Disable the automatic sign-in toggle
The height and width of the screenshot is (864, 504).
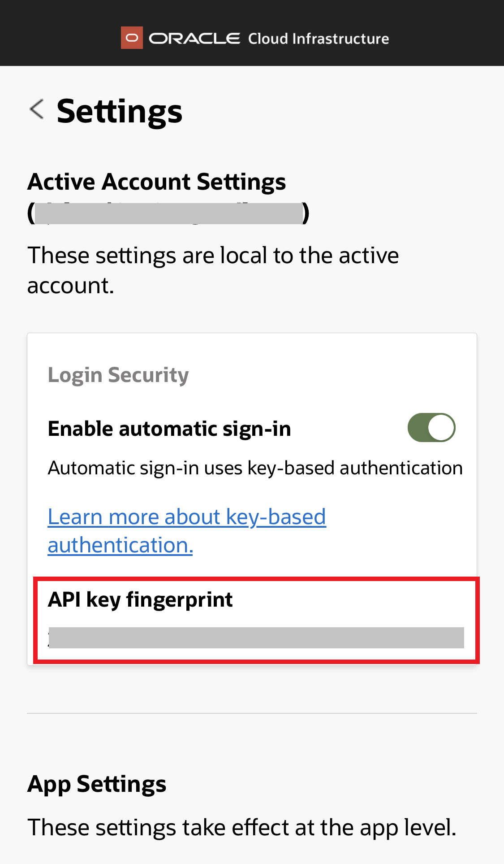(x=431, y=427)
